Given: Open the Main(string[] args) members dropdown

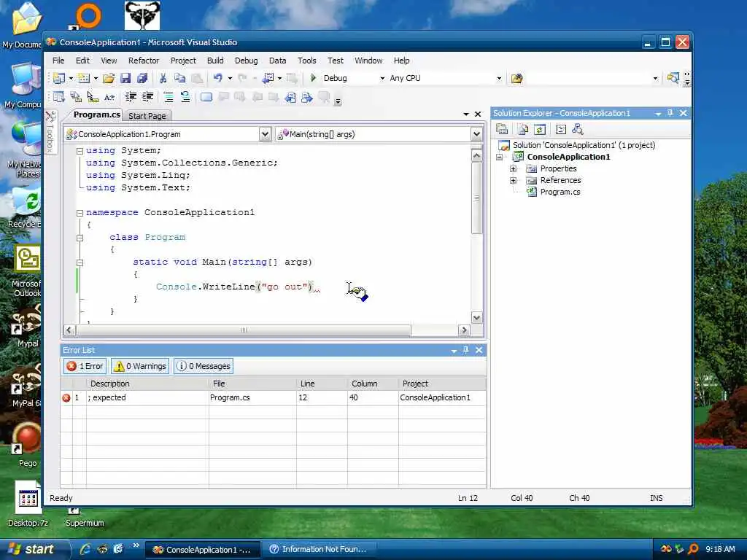Looking at the screenshot, I should [476, 134].
